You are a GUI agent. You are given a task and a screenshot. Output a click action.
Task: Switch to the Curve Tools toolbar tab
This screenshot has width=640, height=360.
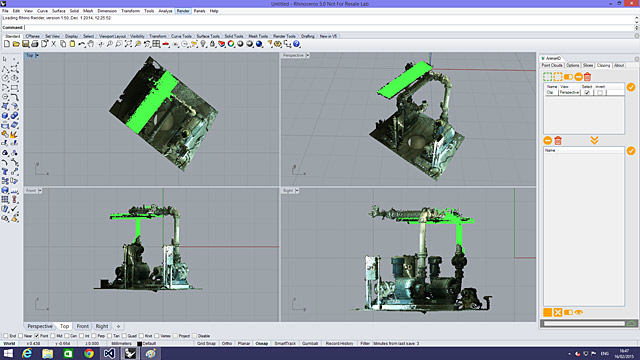(181, 36)
